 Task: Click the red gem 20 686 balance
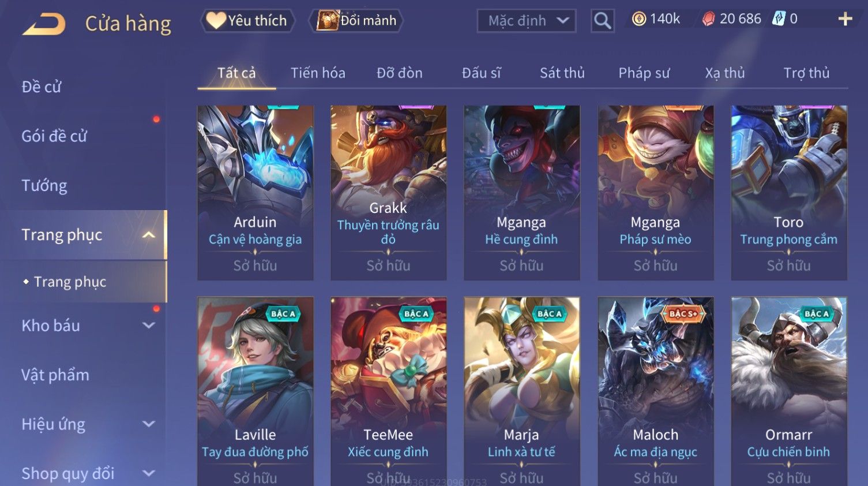tap(731, 19)
